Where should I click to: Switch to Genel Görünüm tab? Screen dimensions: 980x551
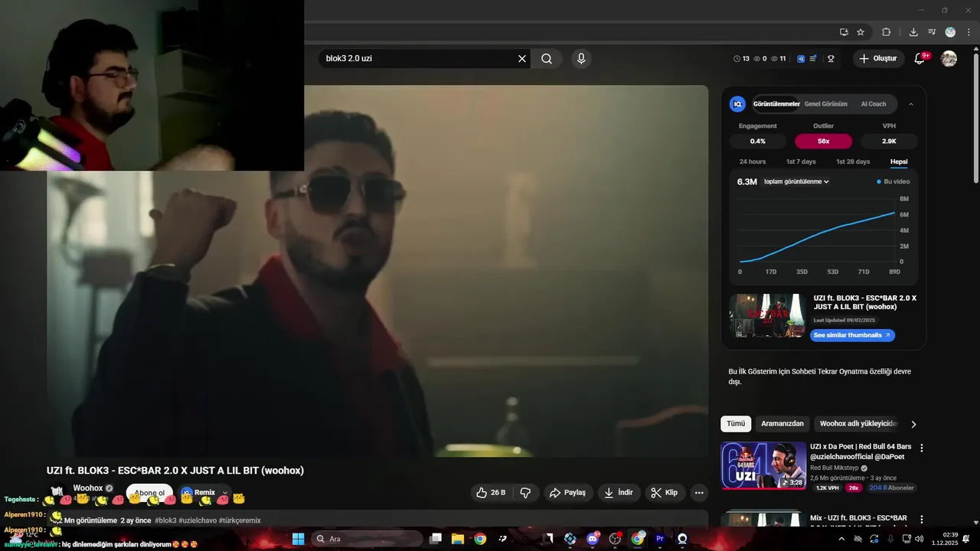(x=825, y=104)
